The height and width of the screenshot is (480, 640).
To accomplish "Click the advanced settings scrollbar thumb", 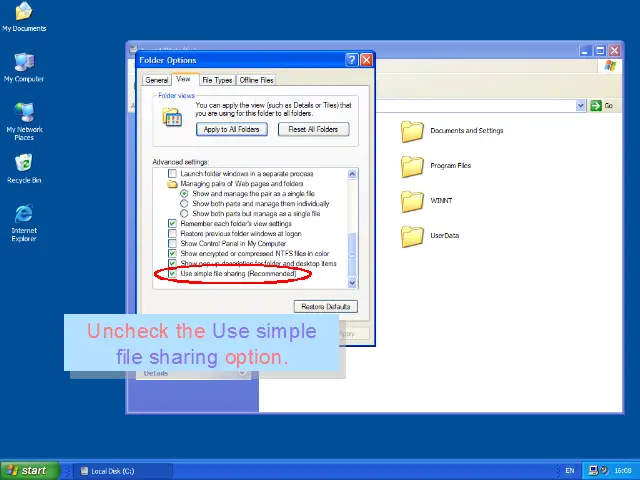I will (x=352, y=255).
